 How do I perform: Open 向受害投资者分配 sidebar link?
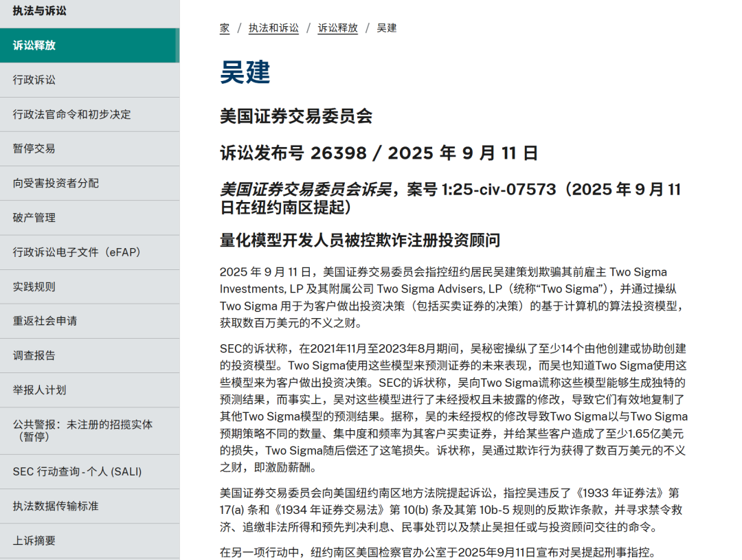[89, 183]
